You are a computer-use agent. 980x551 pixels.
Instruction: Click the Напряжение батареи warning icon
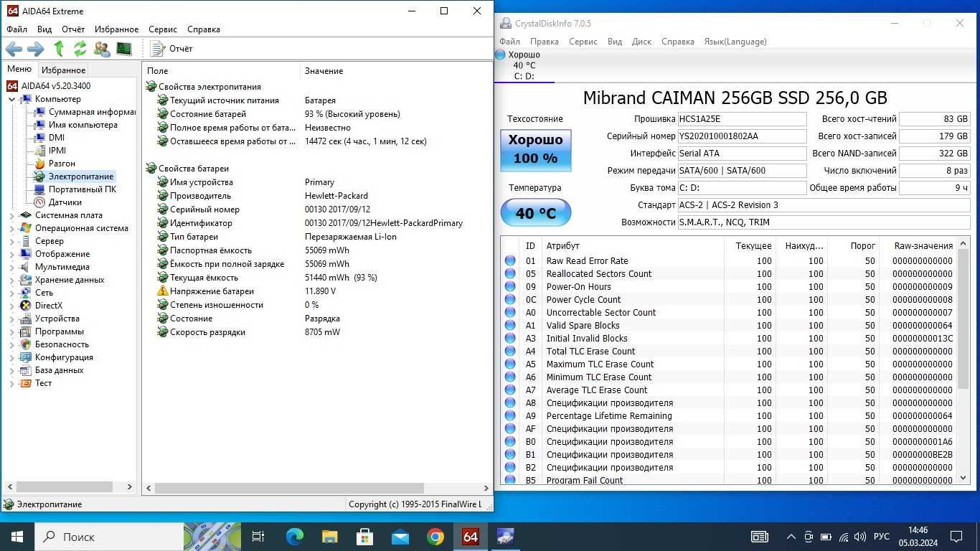tap(163, 291)
